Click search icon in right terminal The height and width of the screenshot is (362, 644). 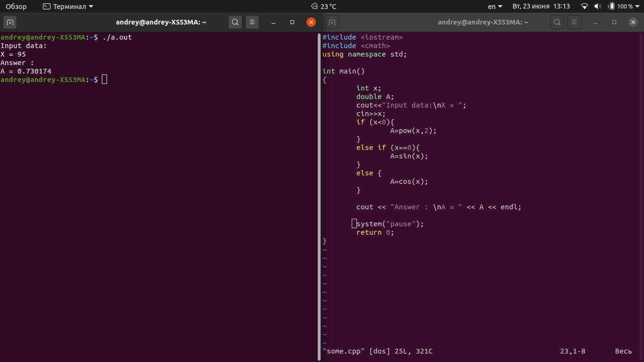click(x=557, y=22)
